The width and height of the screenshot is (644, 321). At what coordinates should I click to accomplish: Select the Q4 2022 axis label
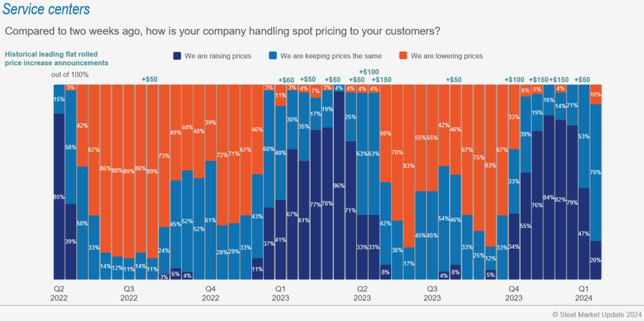pyautogui.click(x=211, y=293)
